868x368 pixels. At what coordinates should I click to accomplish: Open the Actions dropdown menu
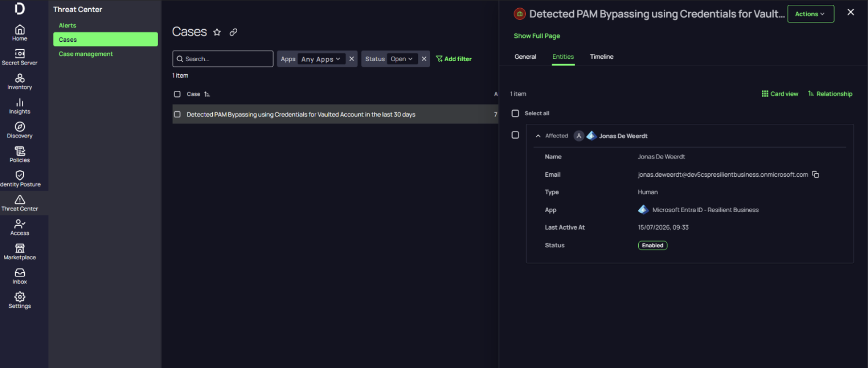(810, 14)
